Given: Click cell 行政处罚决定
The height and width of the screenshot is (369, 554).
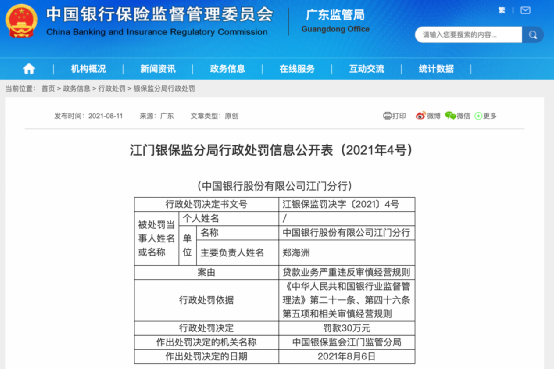Looking at the screenshot, I should [206, 328].
